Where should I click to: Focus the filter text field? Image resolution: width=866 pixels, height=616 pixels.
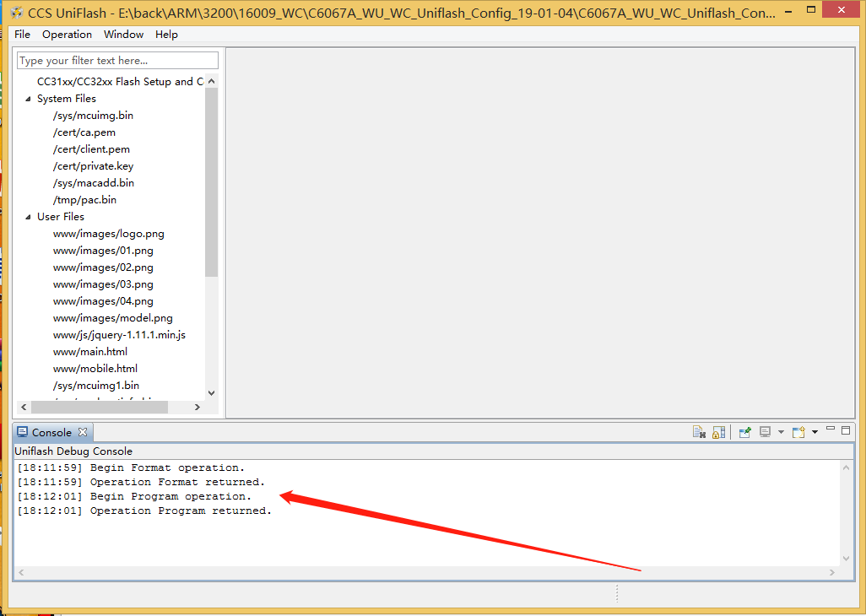coord(117,60)
